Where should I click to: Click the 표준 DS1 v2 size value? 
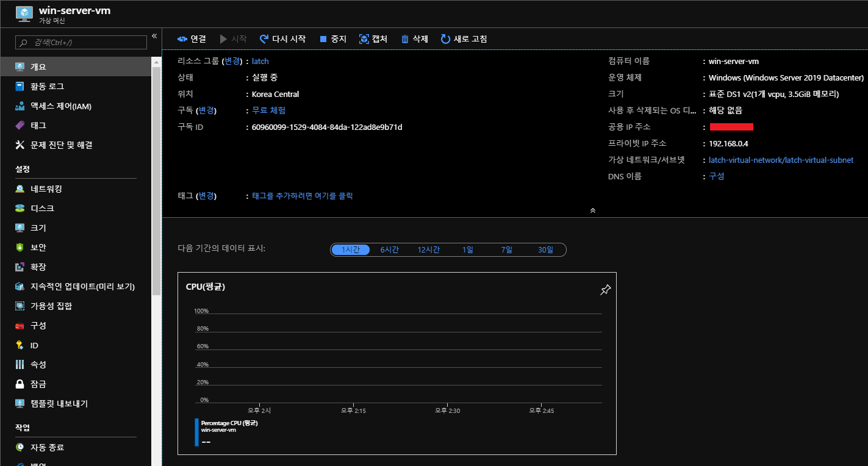(774, 94)
